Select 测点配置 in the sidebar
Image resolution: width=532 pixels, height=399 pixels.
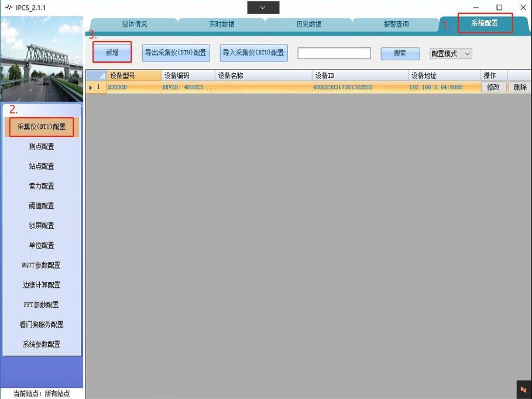(x=42, y=147)
